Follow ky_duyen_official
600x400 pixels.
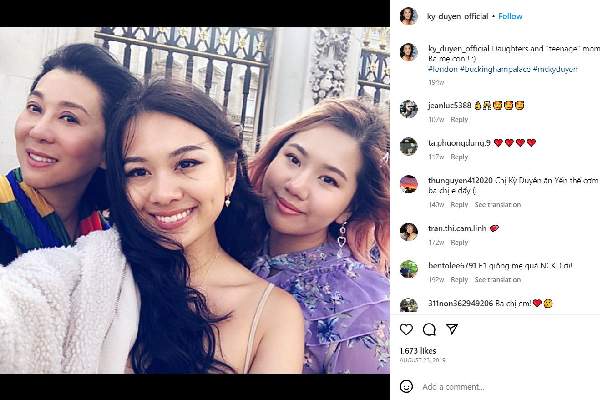pos(510,16)
